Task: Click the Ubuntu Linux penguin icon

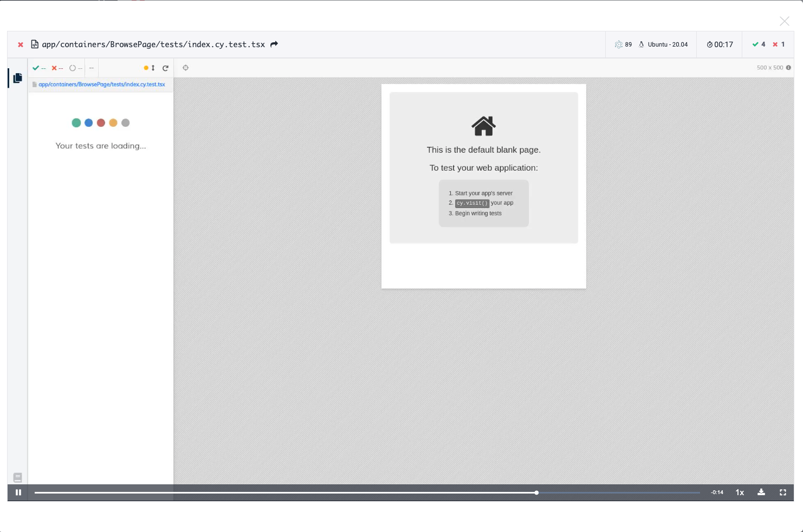Action: pos(642,44)
